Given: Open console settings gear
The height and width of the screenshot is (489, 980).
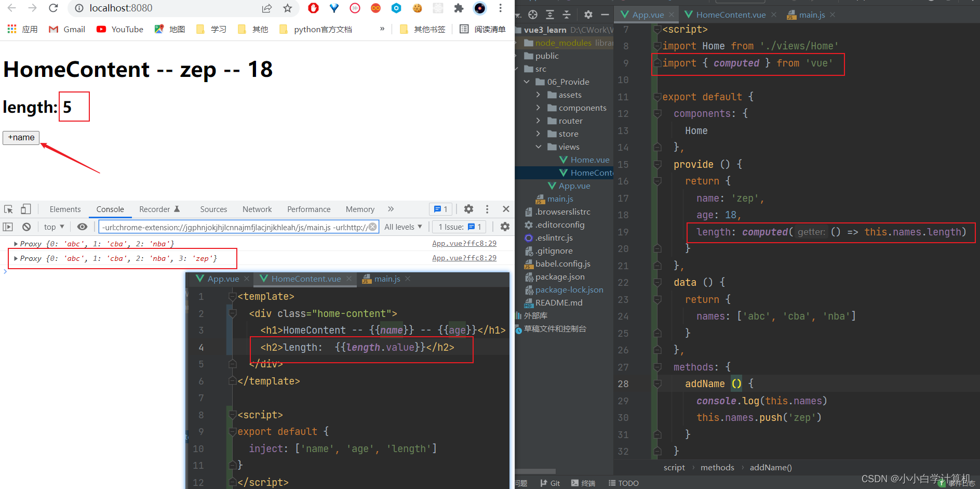Looking at the screenshot, I should click(505, 227).
